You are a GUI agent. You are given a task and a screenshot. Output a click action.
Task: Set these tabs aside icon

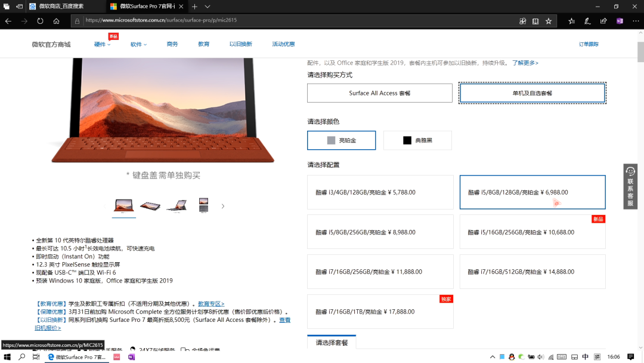tap(19, 6)
